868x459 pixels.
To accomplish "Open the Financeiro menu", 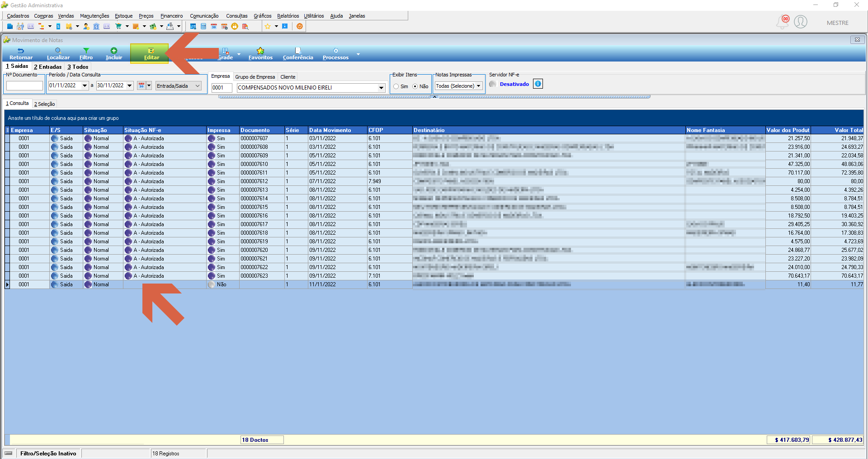I will point(172,16).
